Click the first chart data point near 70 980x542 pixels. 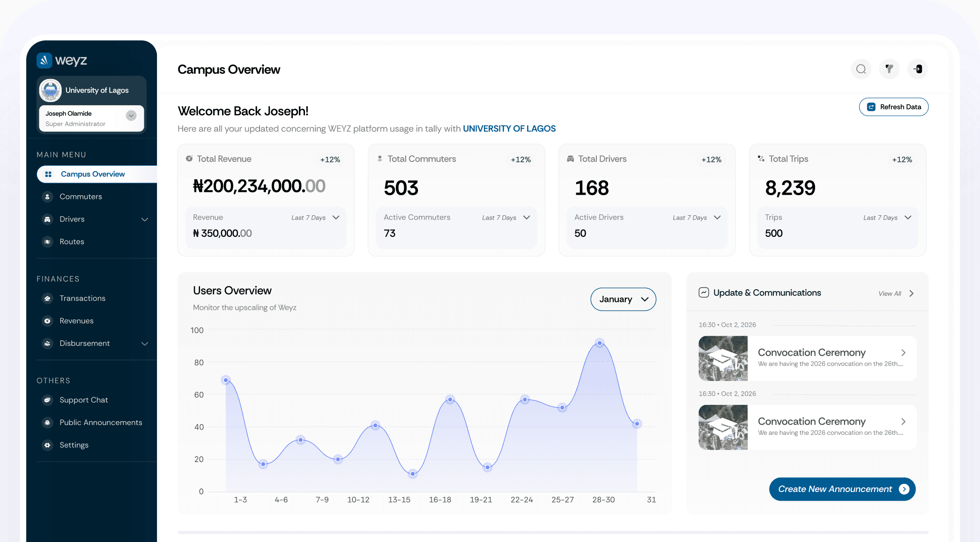[226, 380]
